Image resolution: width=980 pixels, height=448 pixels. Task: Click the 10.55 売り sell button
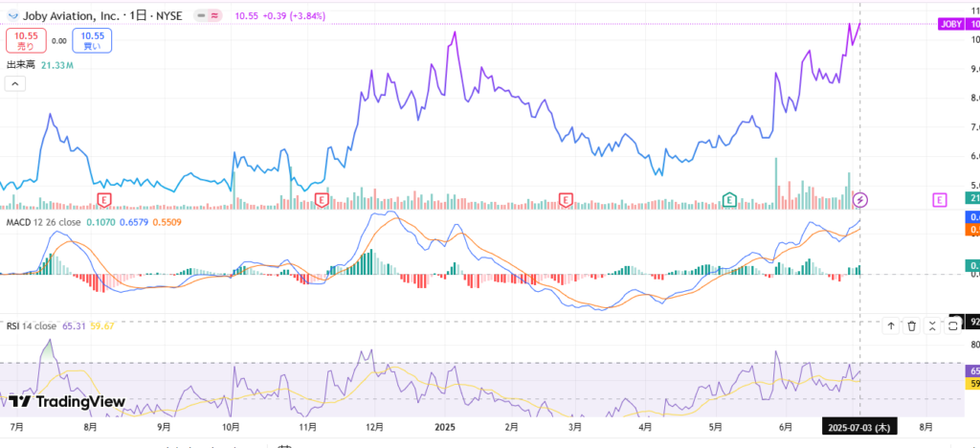26,40
